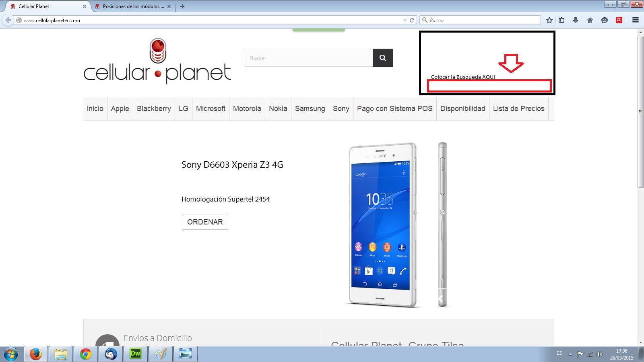Launch Firefox from the taskbar
This screenshot has width=644, height=362.
[36, 354]
